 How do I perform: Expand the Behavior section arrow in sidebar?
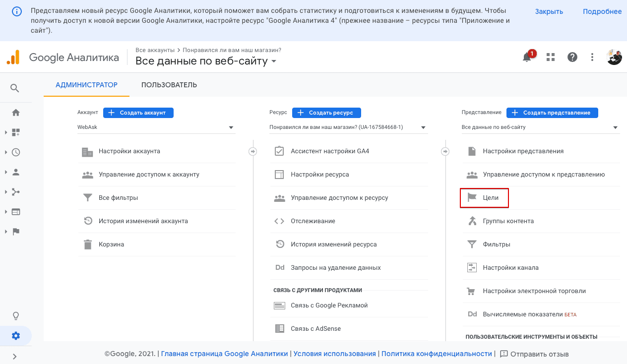[6, 212]
